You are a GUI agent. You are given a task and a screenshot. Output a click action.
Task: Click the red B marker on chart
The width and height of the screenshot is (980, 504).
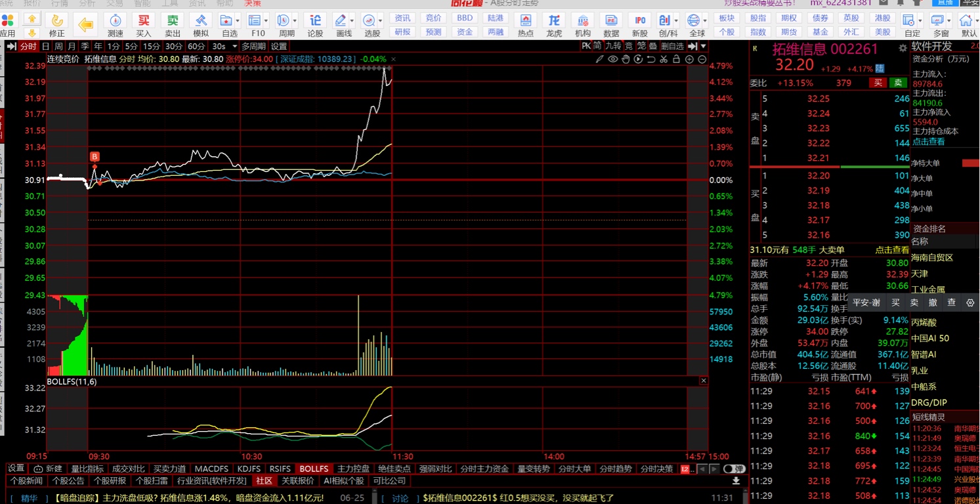pos(95,157)
